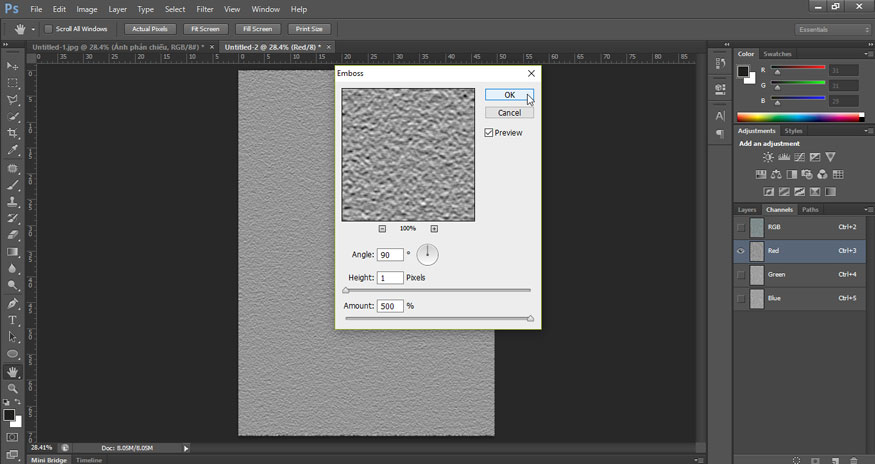Select the Move tool
The width and height of the screenshot is (875, 464).
coord(12,66)
